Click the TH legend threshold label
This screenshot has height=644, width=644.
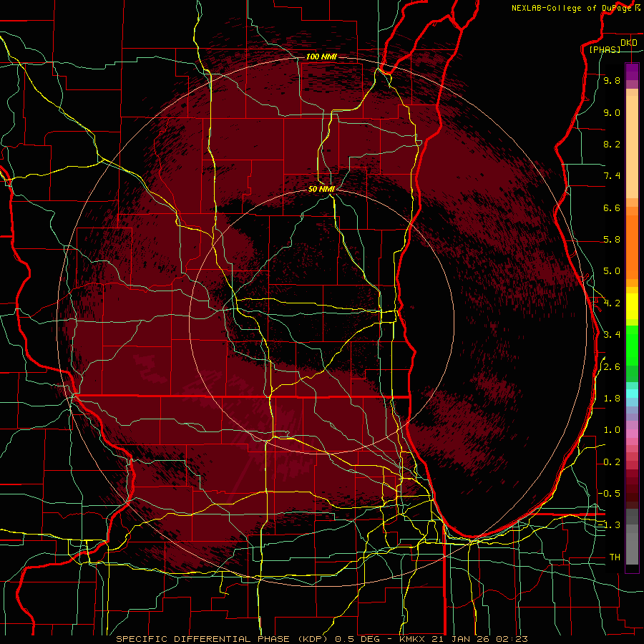[615, 557]
